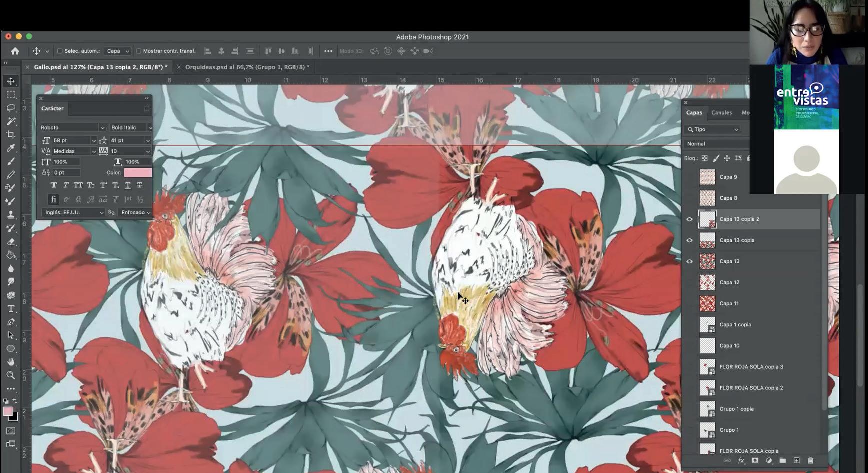Select the Pen tool
Image resolution: width=868 pixels, height=473 pixels.
(x=11, y=322)
